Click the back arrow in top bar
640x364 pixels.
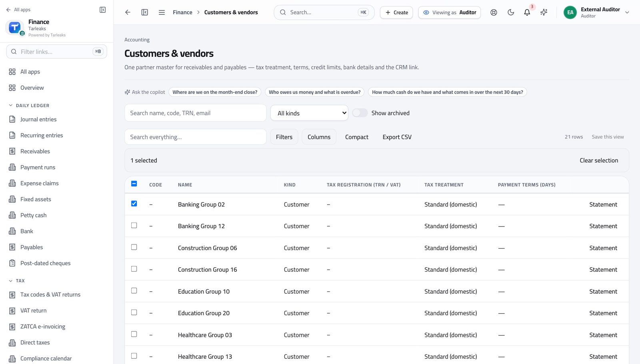coord(128,12)
